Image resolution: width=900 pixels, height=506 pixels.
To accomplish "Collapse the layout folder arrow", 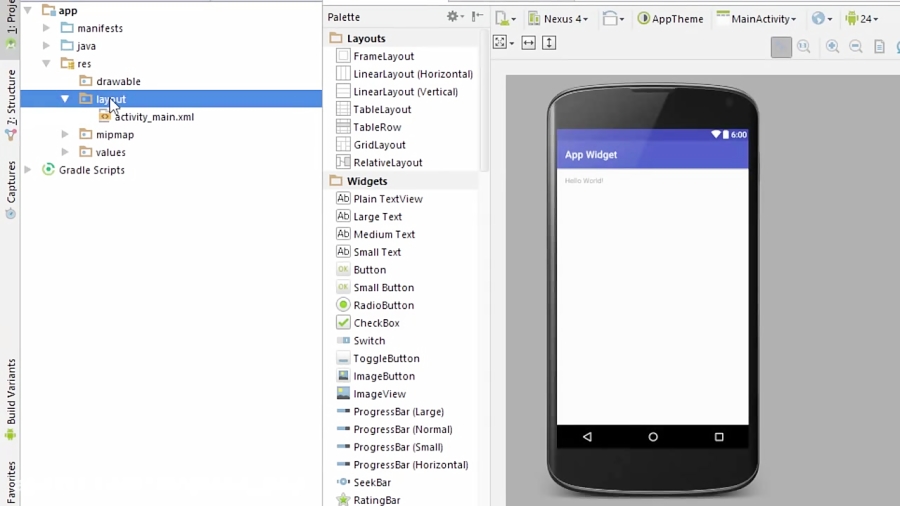I will coord(65,99).
